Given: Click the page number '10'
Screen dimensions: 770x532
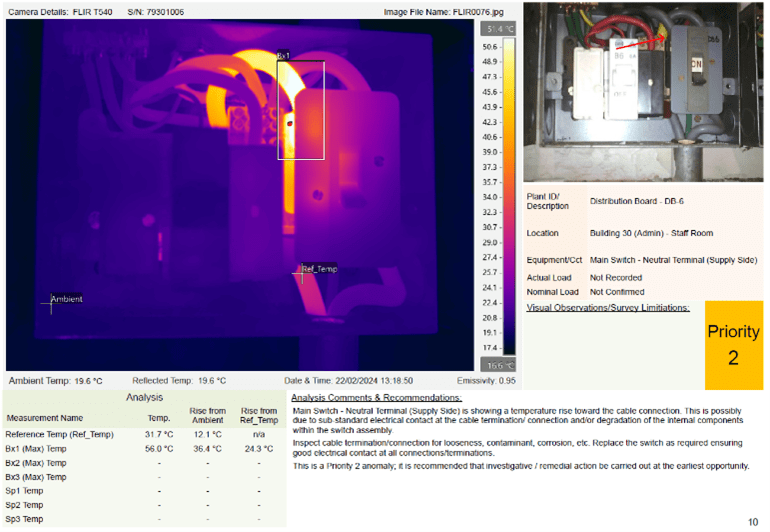Looking at the screenshot, I should click(x=753, y=522).
